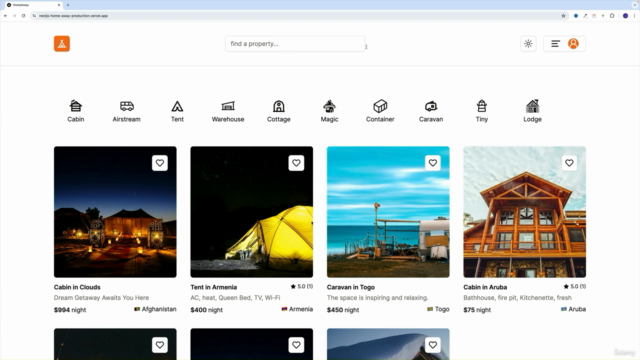Screen dimensions: 640x360
Task: Bookmark page with the star icon
Action: tap(563, 16)
